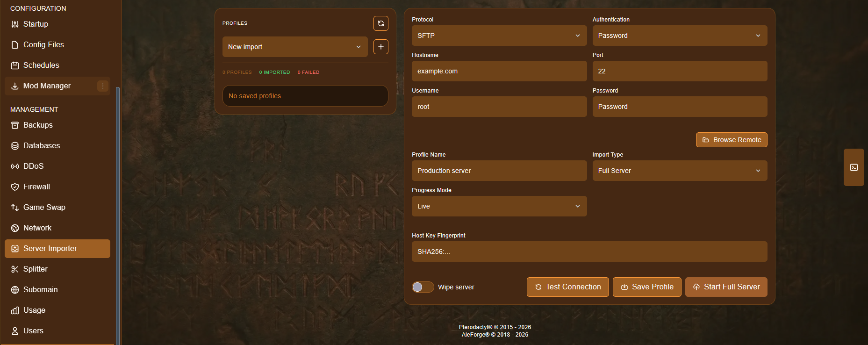Click the Config Files document icon

(x=15, y=45)
